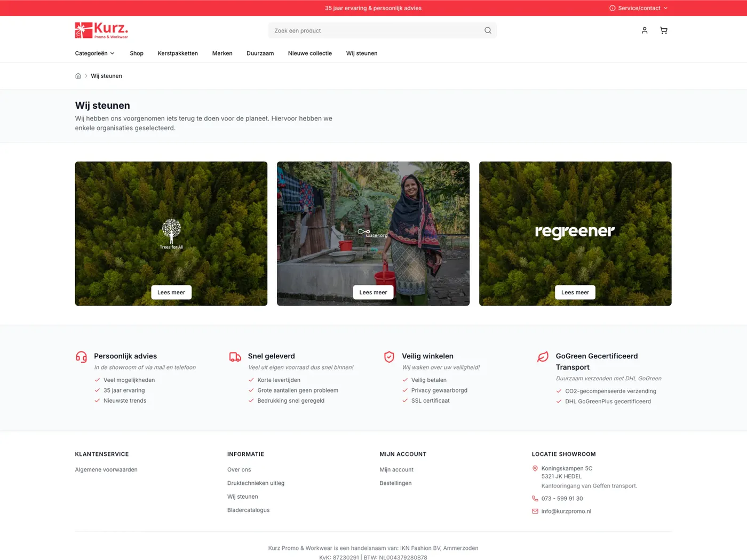Image resolution: width=747 pixels, height=560 pixels.
Task: Click the shield icon beside Veilig winkelen
Action: pos(389,357)
